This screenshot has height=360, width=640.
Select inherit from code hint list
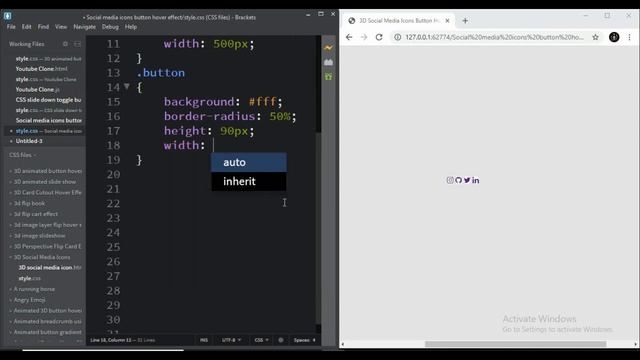pos(249,181)
